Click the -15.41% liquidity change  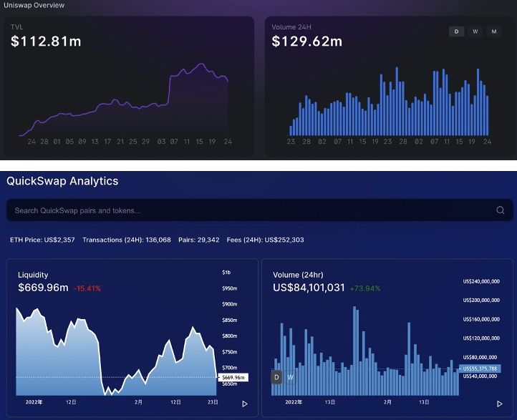(x=87, y=288)
